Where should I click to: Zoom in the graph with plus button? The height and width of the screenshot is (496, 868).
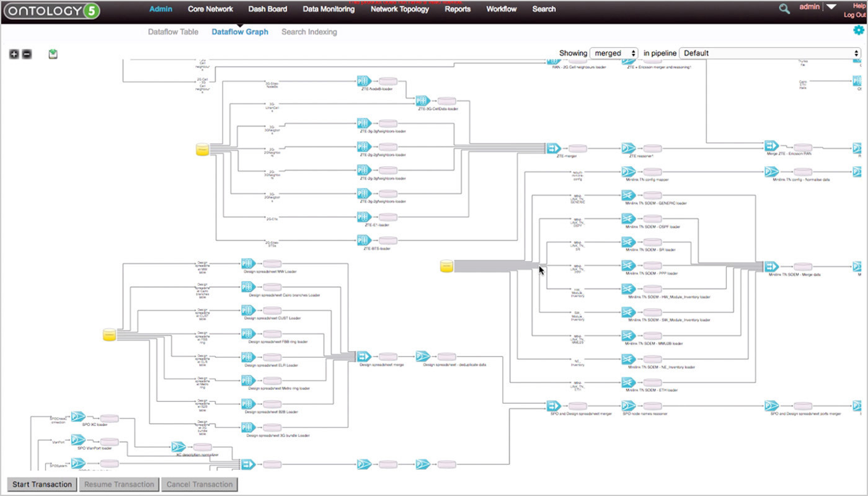coord(14,55)
